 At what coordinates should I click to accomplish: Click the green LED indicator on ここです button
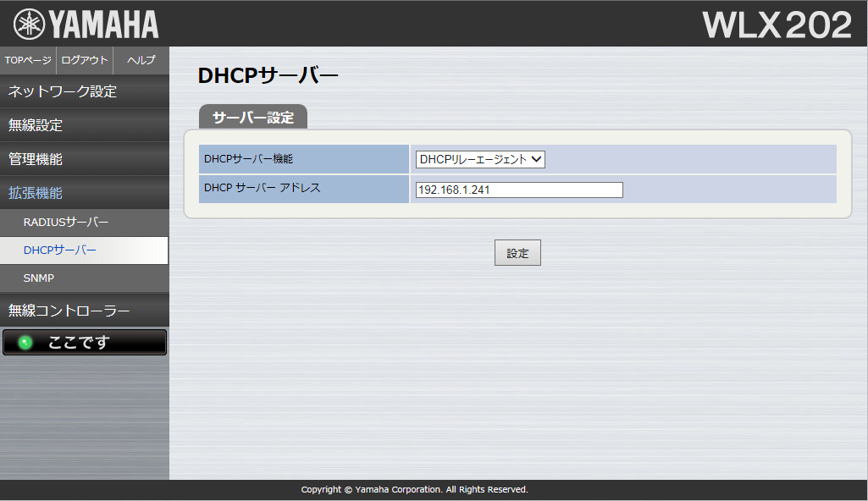(23, 342)
